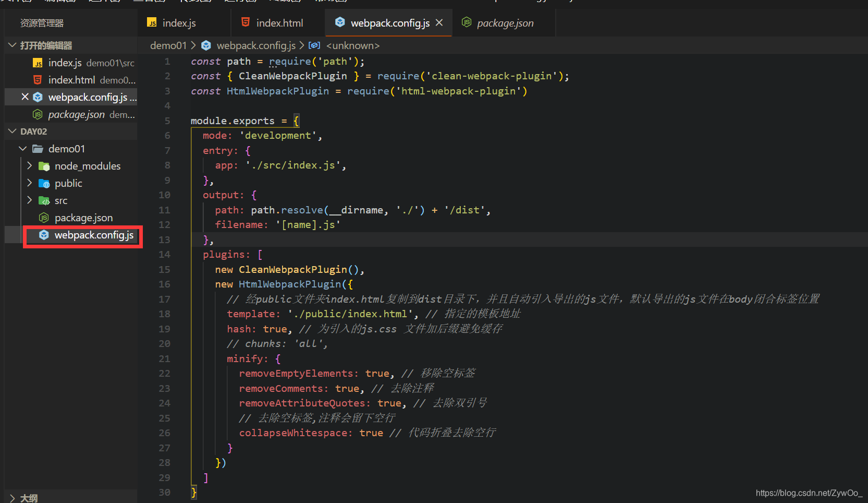Click new CleanWebpackPlugin() on line 15
Screen dimensions: 868x503
[287, 269]
